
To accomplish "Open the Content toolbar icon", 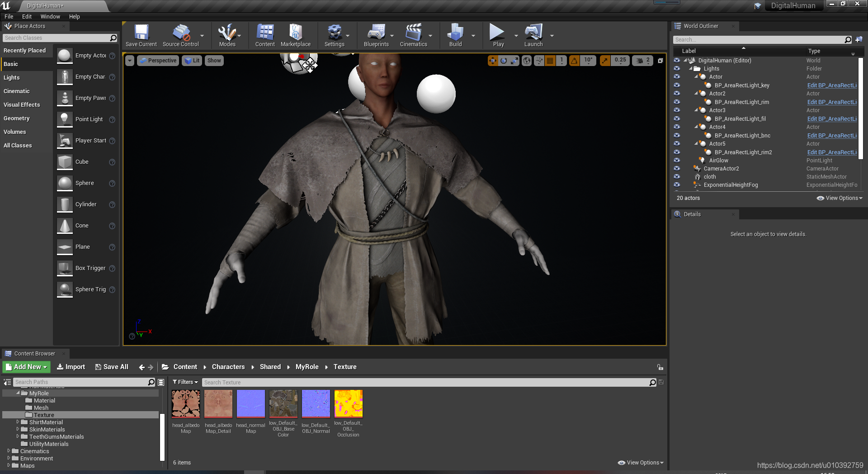I will point(265,33).
